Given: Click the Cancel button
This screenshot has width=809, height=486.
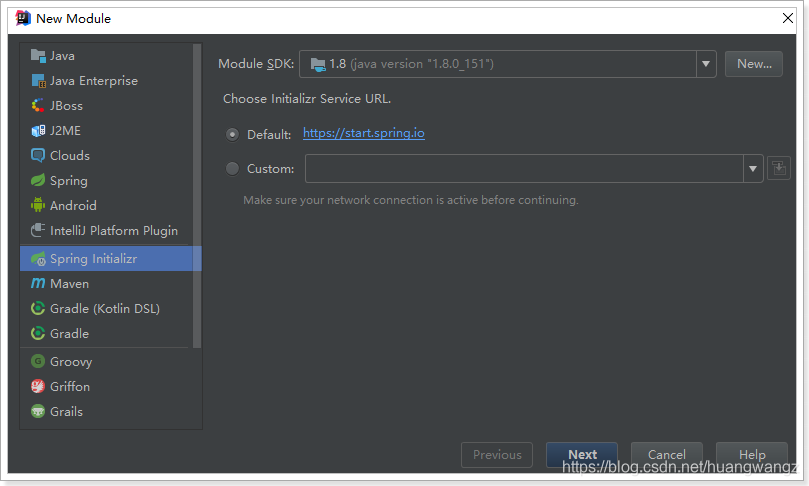Looking at the screenshot, I should [667, 455].
